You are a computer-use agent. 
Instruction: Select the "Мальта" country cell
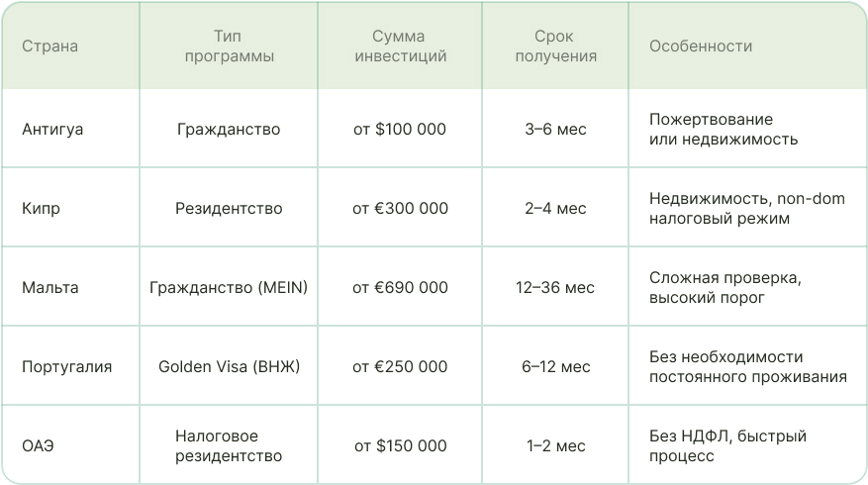50,288
